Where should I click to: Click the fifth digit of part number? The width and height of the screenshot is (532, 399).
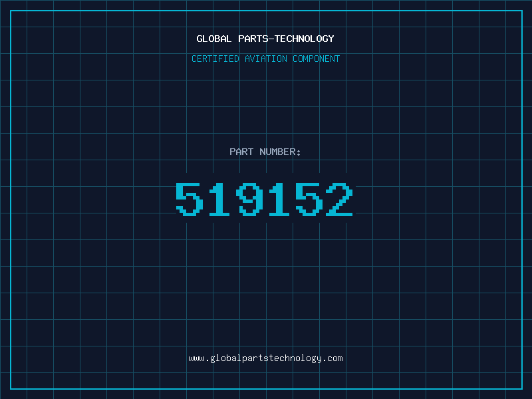(x=309, y=199)
